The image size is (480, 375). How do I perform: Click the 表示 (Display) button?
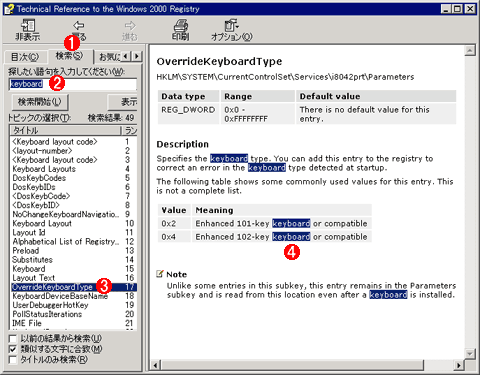point(123,102)
